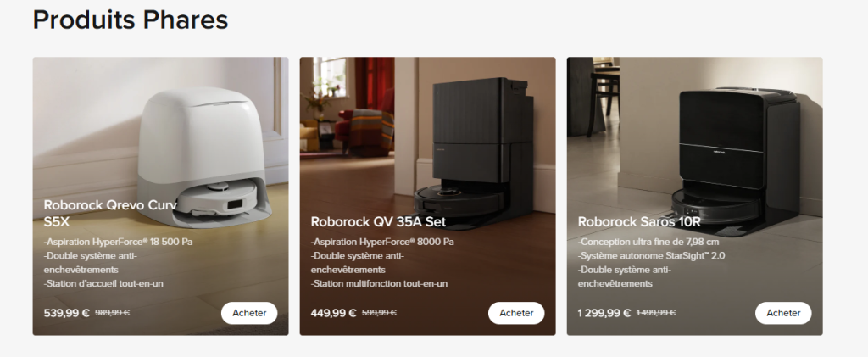
Task: Click Acheter for Roborock QV 35A Set
Action: click(x=516, y=313)
